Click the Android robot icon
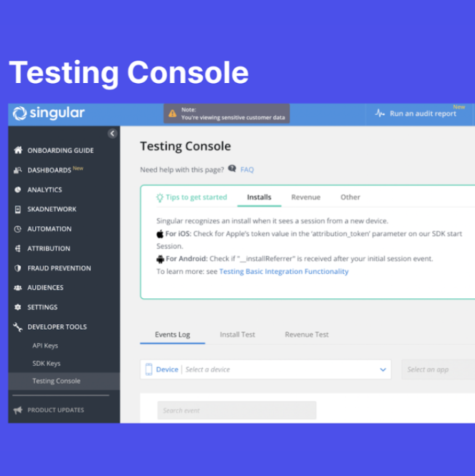This screenshot has height=476, width=475. pos(160,259)
